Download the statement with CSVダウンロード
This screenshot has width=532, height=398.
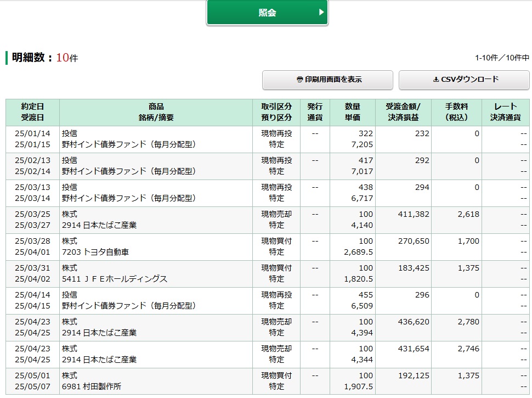(x=464, y=80)
